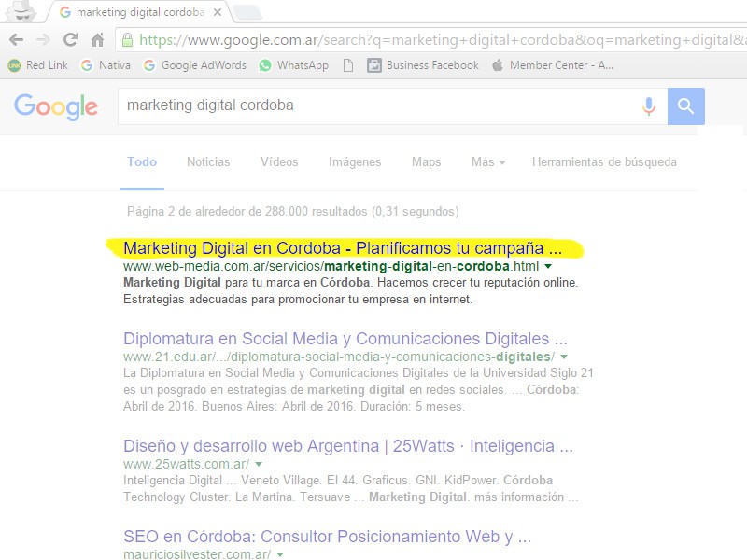Open the Google AdWords bookmark

[195, 65]
